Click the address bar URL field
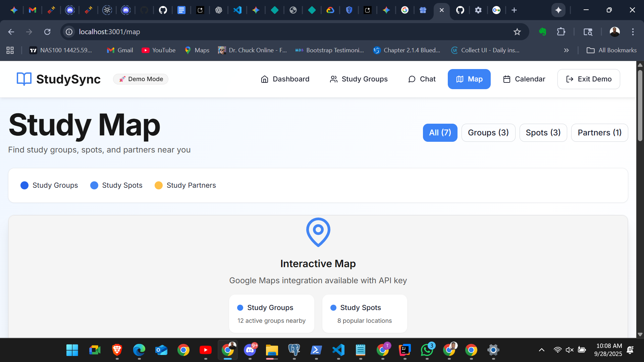 click(x=268, y=32)
